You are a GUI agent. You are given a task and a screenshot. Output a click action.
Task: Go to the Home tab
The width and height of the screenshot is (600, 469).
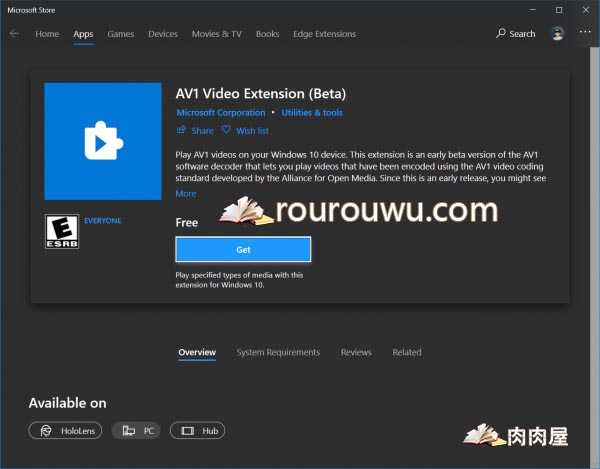[47, 34]
